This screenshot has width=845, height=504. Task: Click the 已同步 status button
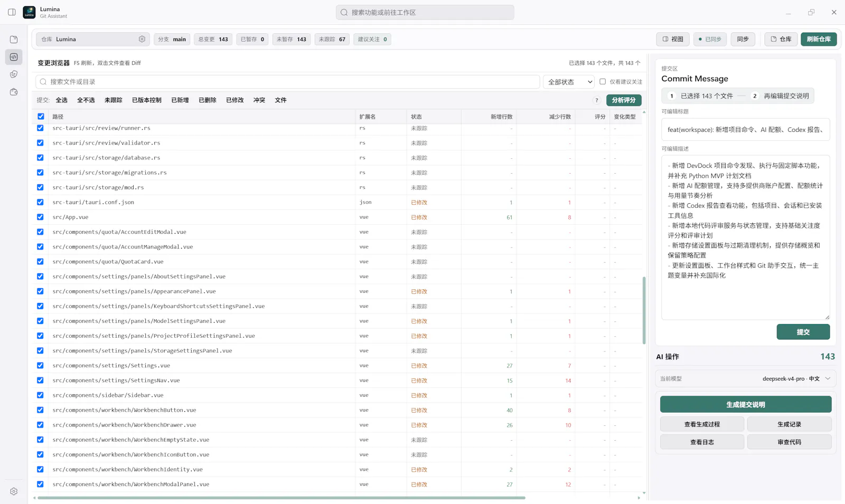710,39
